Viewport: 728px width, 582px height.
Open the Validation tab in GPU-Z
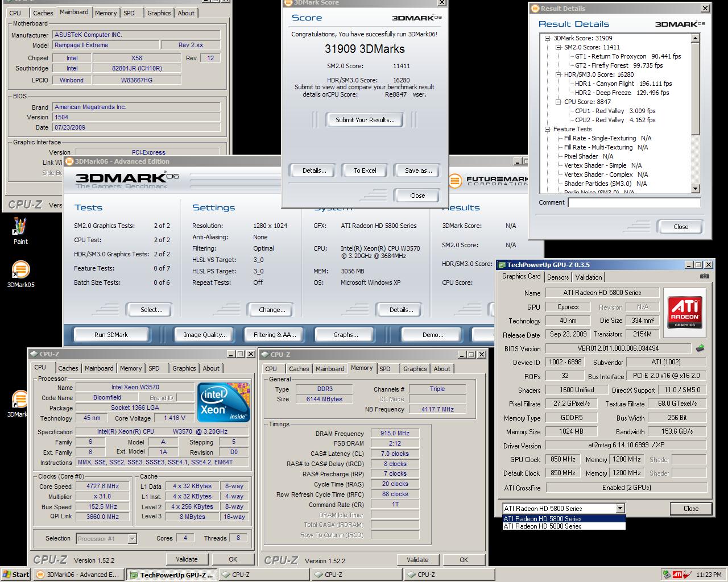[589, 277]
